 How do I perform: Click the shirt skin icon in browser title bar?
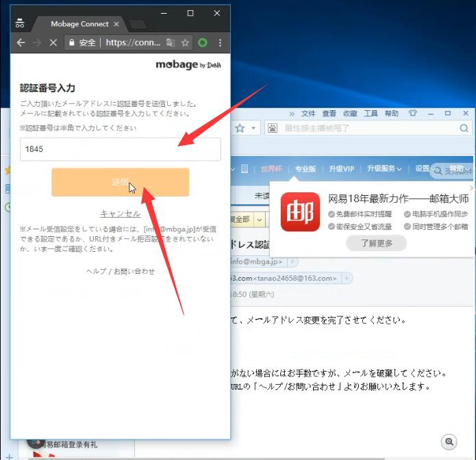(412, 113)
